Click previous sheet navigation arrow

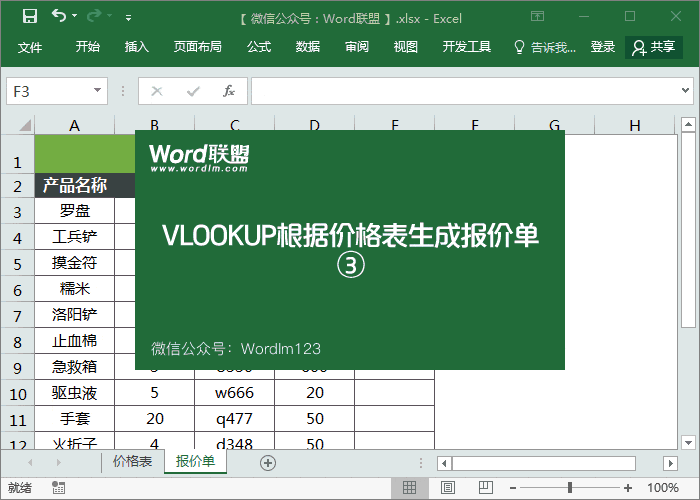click(30, 462)
